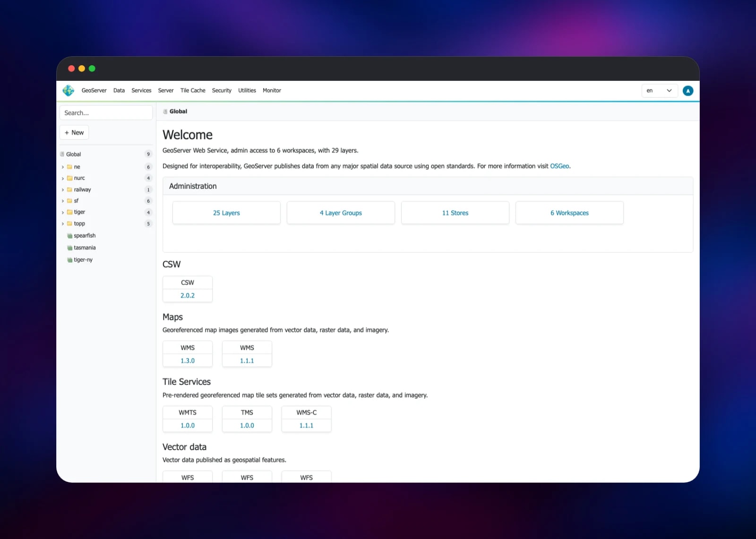Image resolution: width=756 pixels, height=539 pixels.
Task: Open the Security menu
Action: [x=222, y=90]
